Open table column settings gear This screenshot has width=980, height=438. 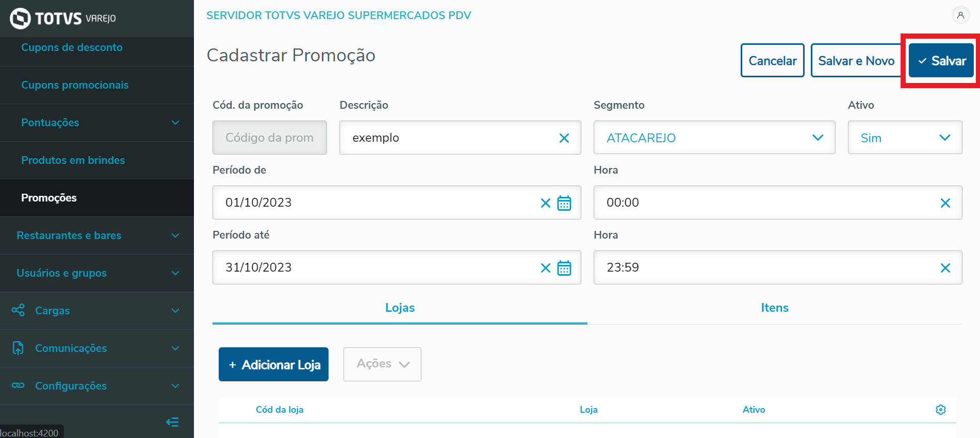[940, 410]
